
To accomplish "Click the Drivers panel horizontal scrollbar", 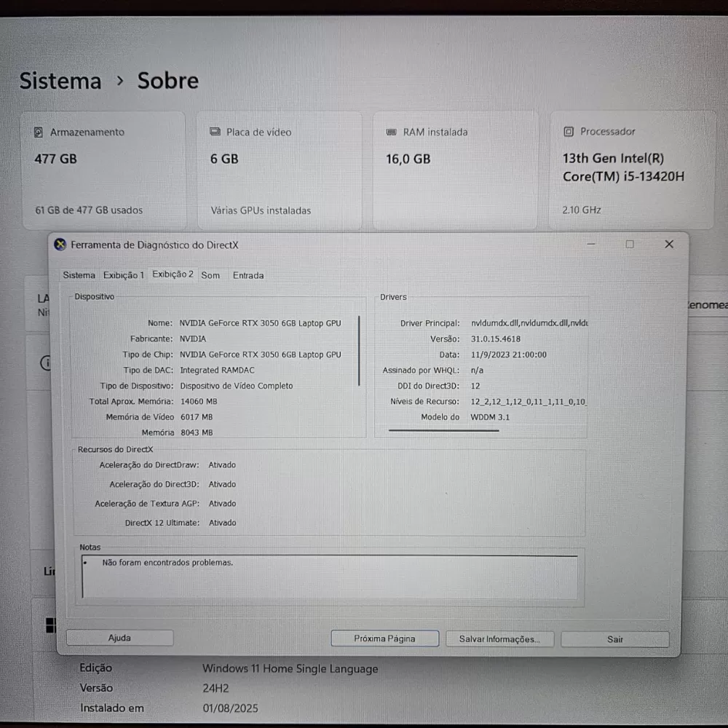I will pyautogui.click(x=444, y=430).
